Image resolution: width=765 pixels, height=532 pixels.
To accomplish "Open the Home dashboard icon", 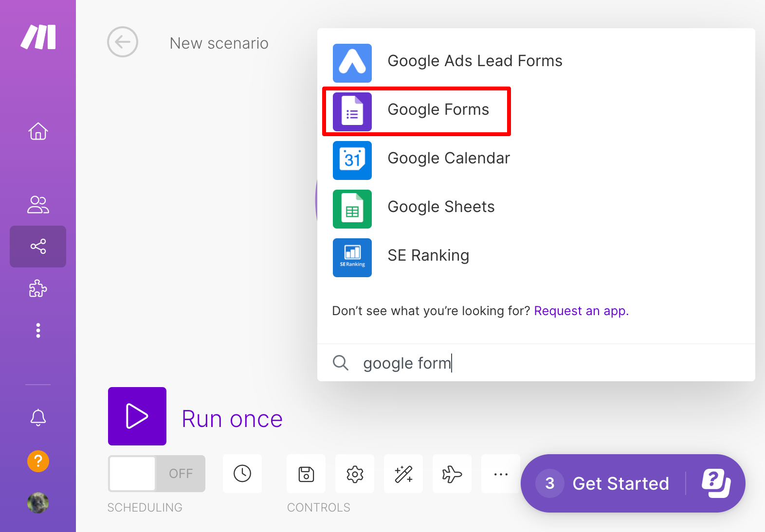I will coord(38,131).
